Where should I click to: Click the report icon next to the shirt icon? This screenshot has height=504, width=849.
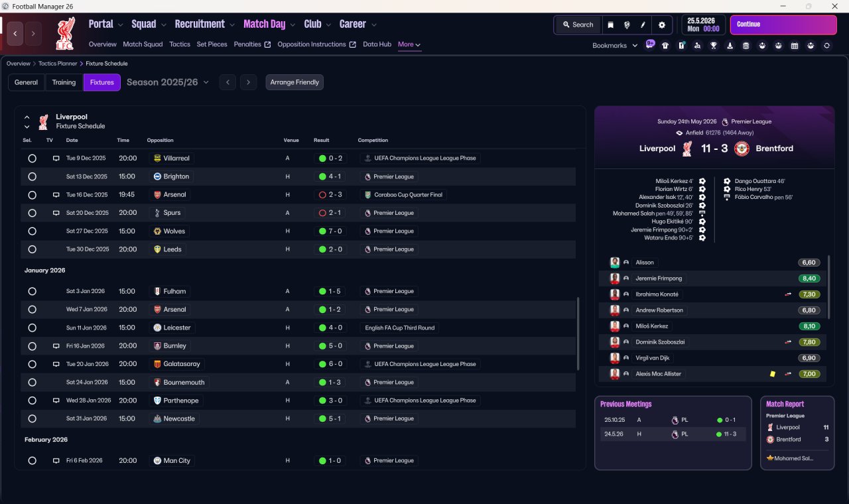tap(681, 46)
